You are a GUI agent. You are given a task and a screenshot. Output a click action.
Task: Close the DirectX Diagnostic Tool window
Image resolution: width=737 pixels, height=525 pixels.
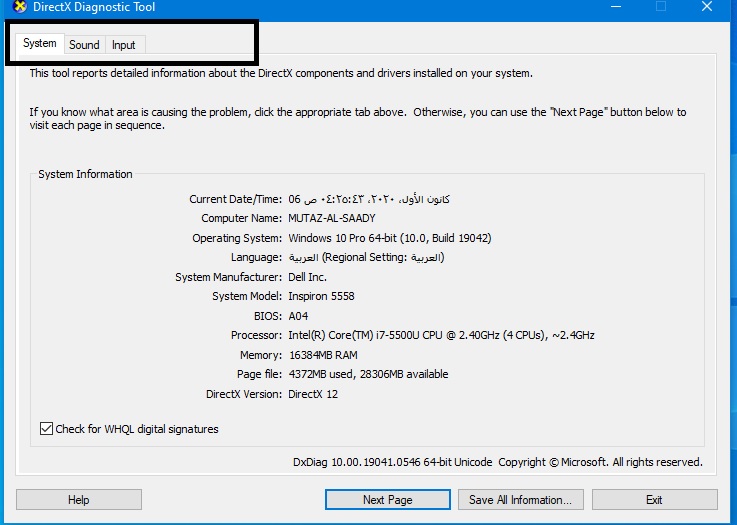coord(707,7)
